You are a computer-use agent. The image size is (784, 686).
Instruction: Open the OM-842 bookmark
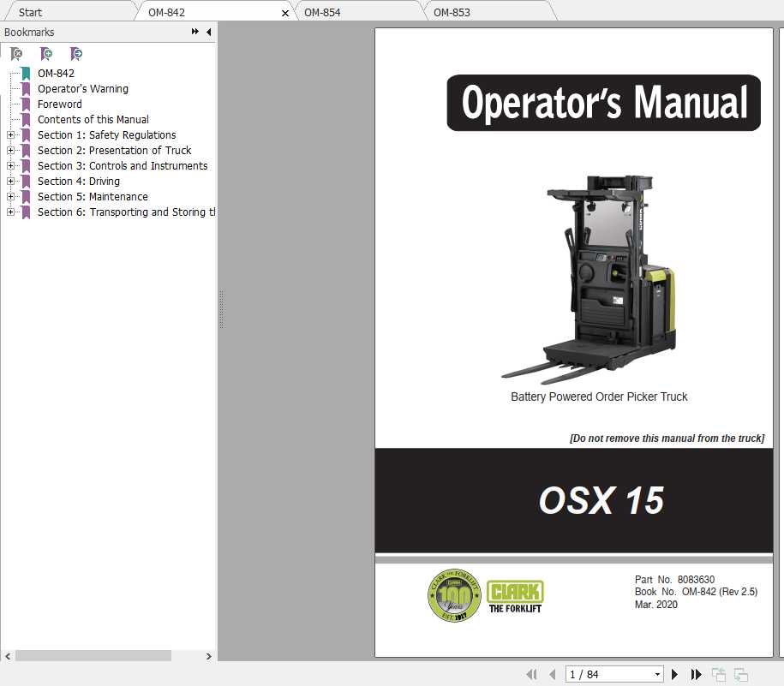pos(56,74)
